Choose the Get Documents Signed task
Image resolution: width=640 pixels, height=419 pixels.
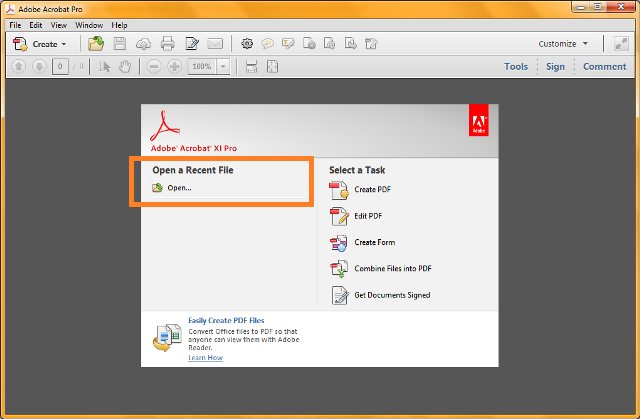[x=380, y=295]
